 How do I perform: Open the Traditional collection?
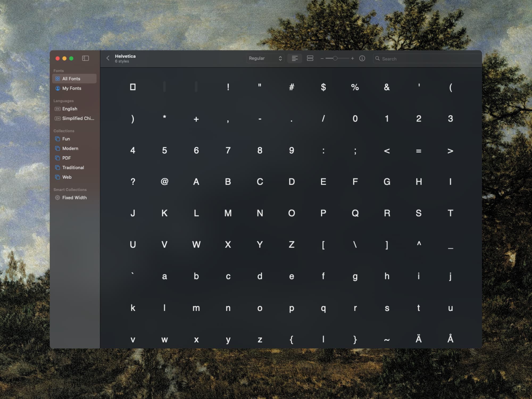tap(73, 168)
